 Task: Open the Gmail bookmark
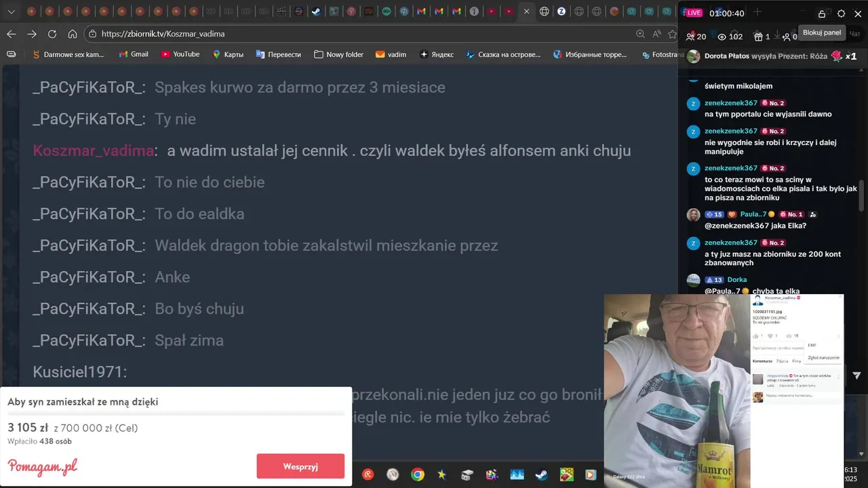click(x=134, y=54)
